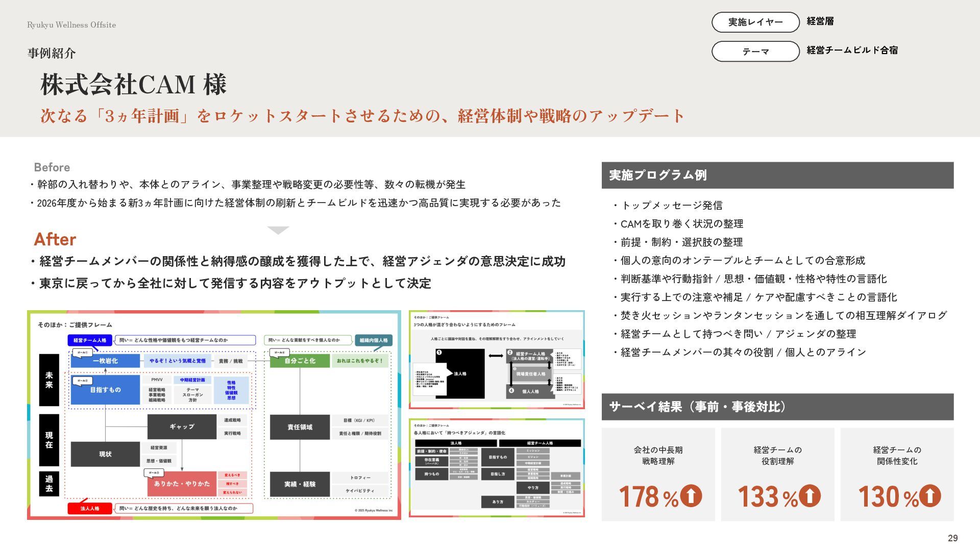Open the 持つべきアジェンダ frame thumbnail
Image resolution: width=980 pixels, height=551 pixels.
[x=497, y=467]
